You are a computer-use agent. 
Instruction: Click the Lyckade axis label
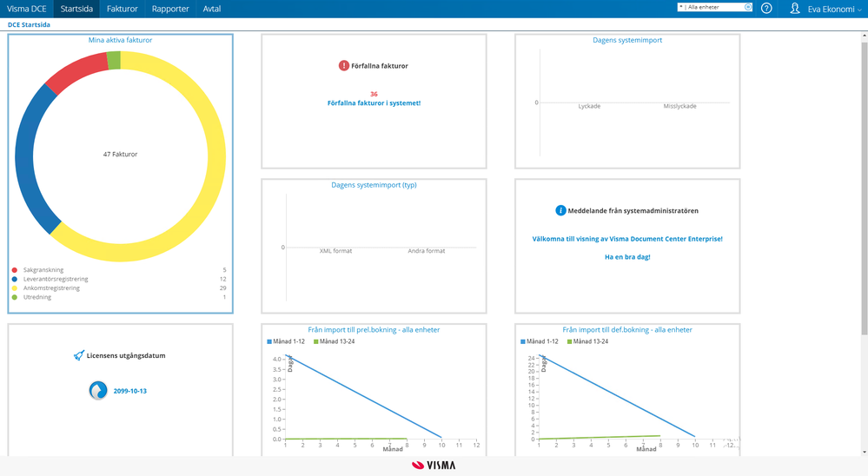tap(589, 106)
